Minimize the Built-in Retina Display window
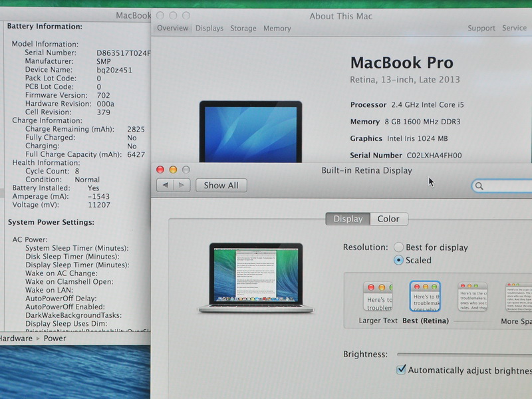This screenshot has height=399, width=532. [x=173, y=170]
